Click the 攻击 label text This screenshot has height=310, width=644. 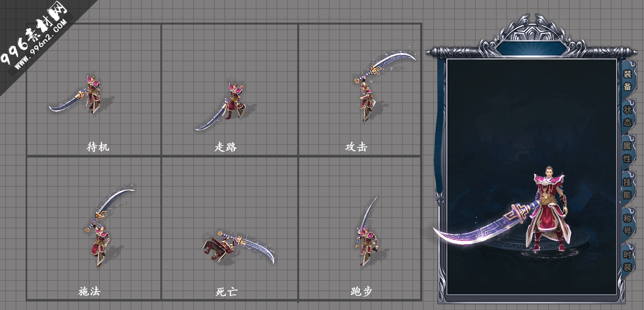356,147
